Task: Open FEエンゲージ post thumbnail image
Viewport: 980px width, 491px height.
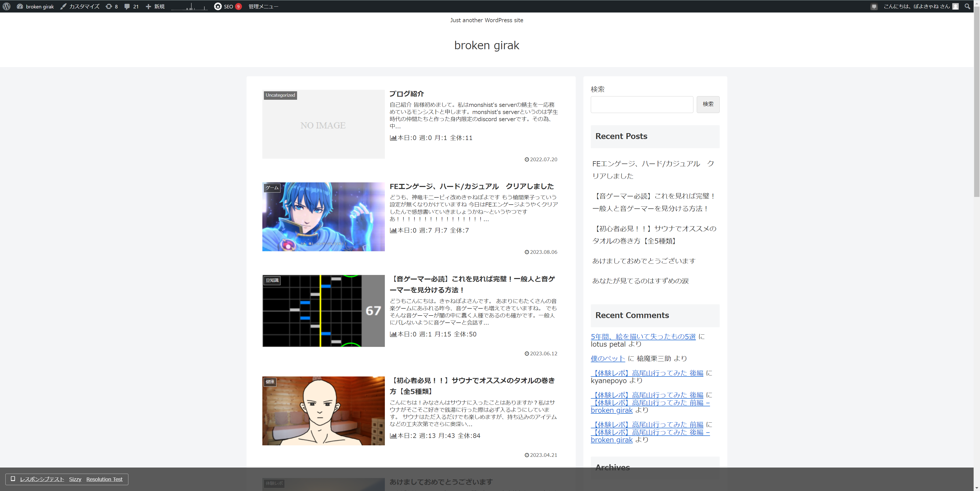Action: pyautogui.click(x=323, y=217)
